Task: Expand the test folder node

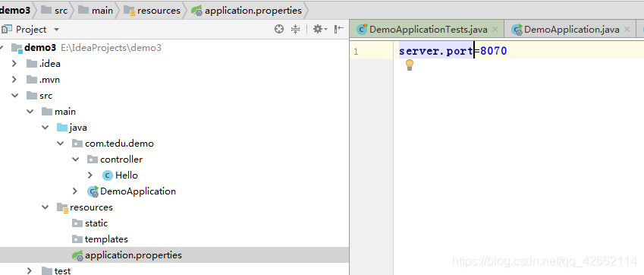Action: click(x=30, y=271)
